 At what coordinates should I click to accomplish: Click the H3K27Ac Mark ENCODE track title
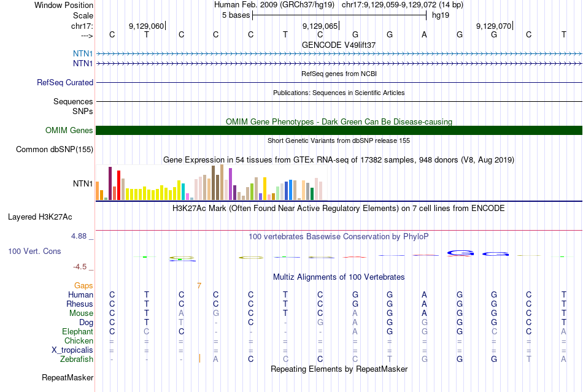pos(339,208)
